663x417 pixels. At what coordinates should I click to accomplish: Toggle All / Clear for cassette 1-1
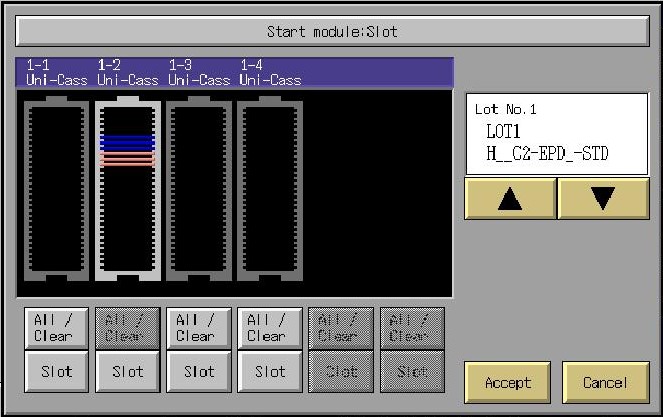click(x=56, y=328)
